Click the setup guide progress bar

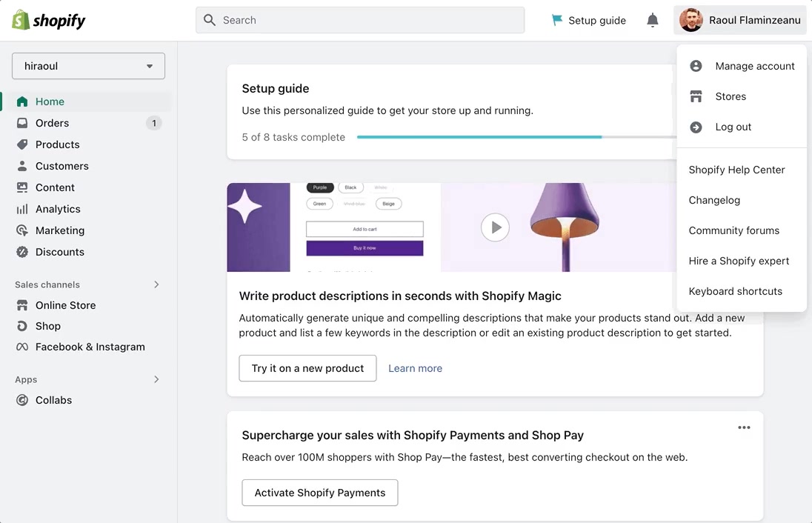coord(516,137)
